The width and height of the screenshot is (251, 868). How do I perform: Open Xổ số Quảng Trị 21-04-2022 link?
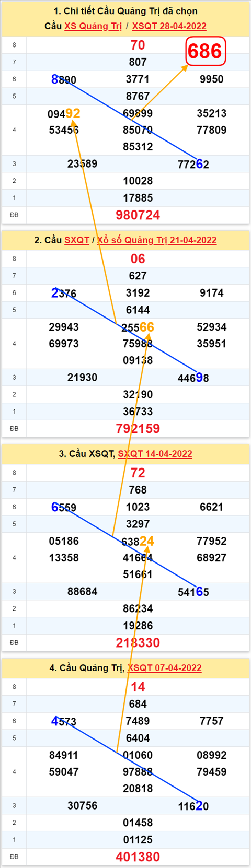coord(157,240)
